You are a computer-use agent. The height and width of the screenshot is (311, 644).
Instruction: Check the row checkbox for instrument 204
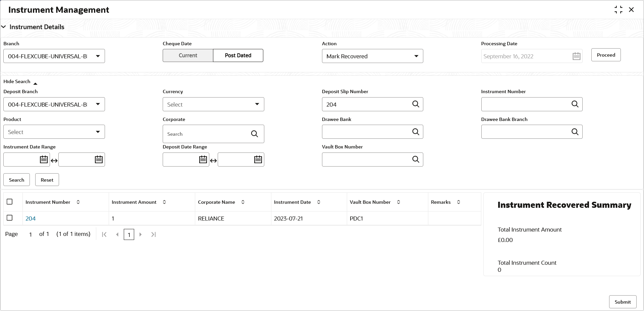point(10,218)
